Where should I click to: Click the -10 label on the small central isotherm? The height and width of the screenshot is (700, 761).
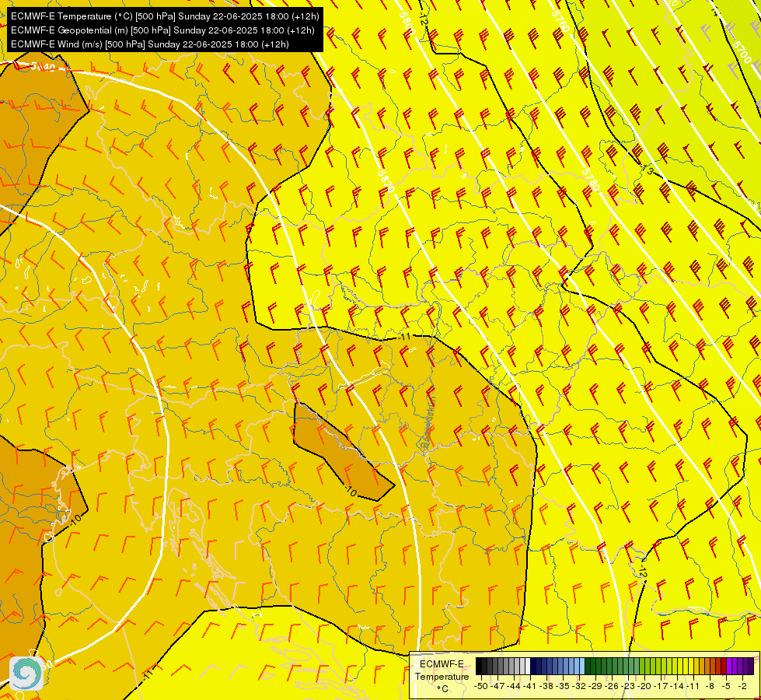click(351, 492)
